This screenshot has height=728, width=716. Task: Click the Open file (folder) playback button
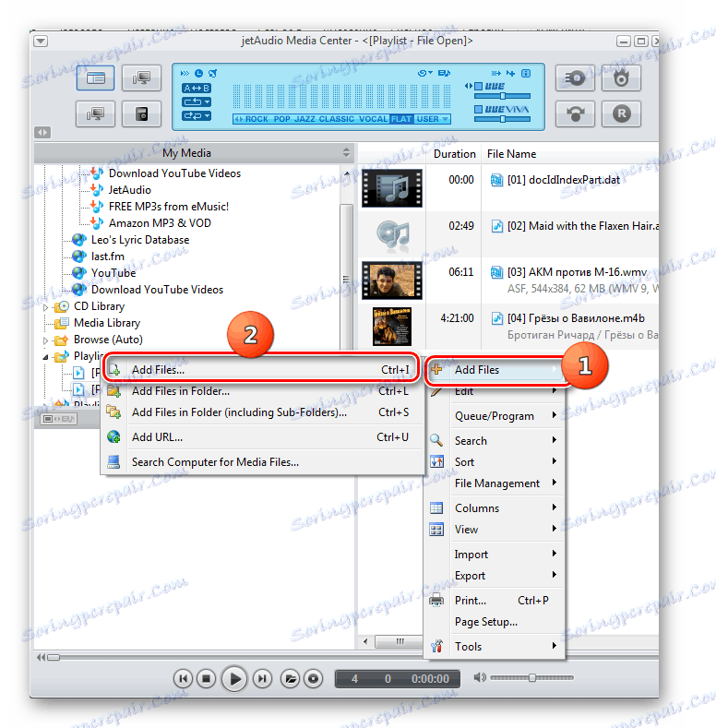[291, 679]
